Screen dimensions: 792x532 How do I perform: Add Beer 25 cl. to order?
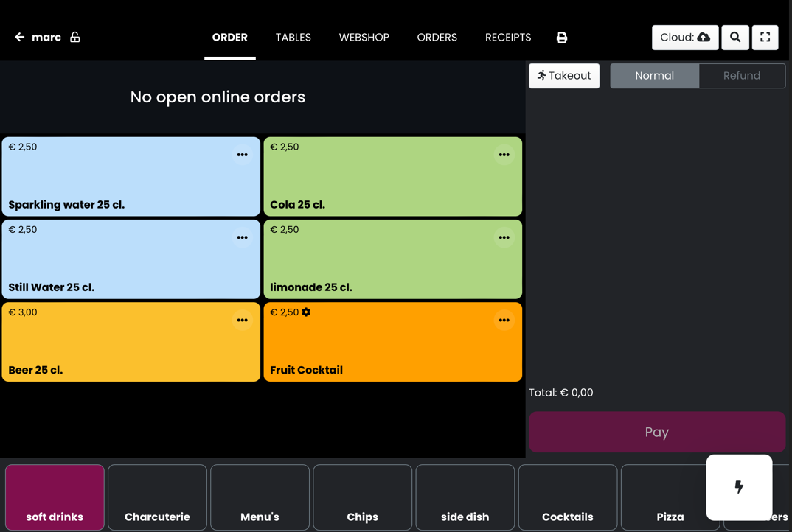131,342
